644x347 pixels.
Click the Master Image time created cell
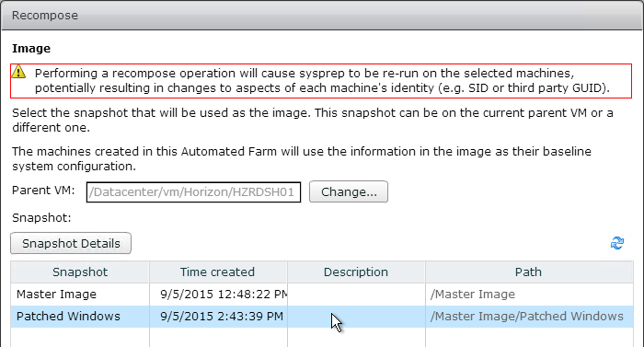coord(218,295)
